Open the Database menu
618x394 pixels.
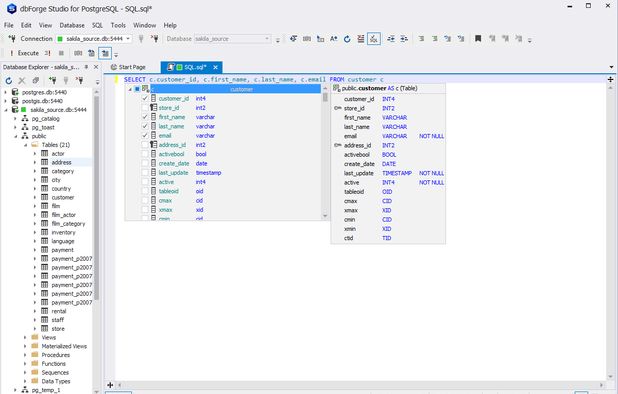pyautogui.click(x=72, y=25)
